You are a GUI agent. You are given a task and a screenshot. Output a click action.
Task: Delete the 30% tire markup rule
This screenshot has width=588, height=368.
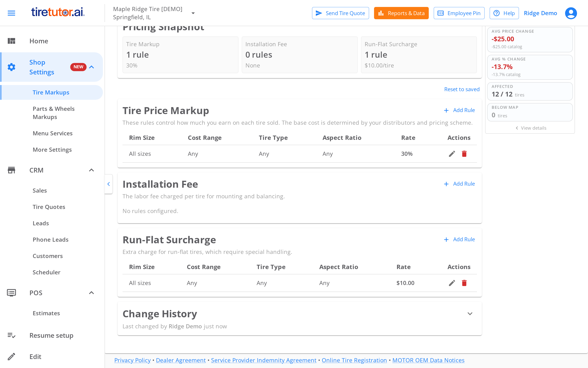tap(464, 154)
